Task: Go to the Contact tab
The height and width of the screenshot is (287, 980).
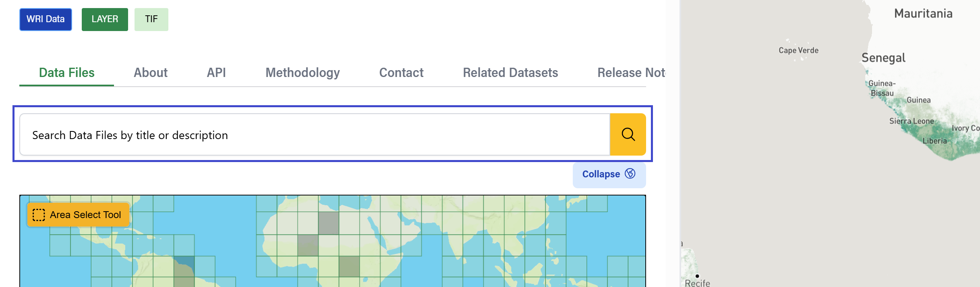Action: (401, 73)
